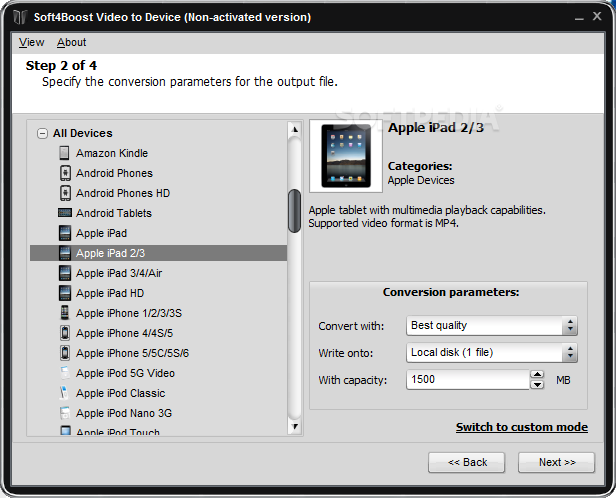Select the highlighted Apple iPad 2/3 entry
Viewport: 616px width, 498px height.
(158, 253)
